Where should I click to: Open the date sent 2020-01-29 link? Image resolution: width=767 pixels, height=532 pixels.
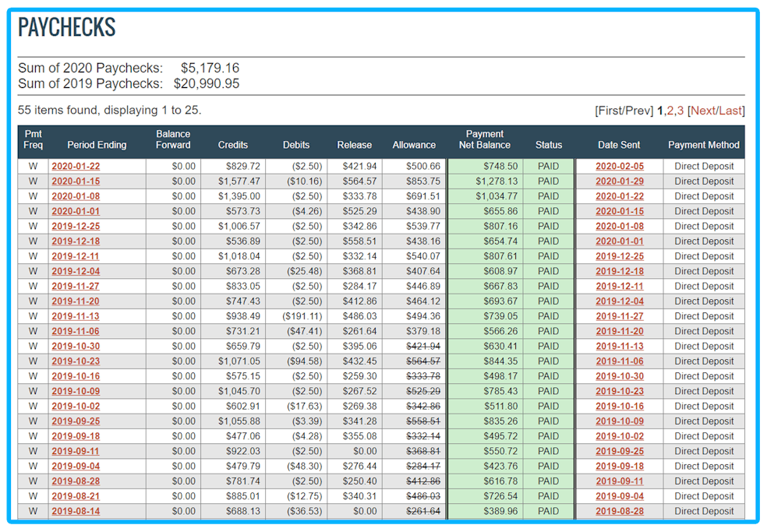[x=620, y=181]
